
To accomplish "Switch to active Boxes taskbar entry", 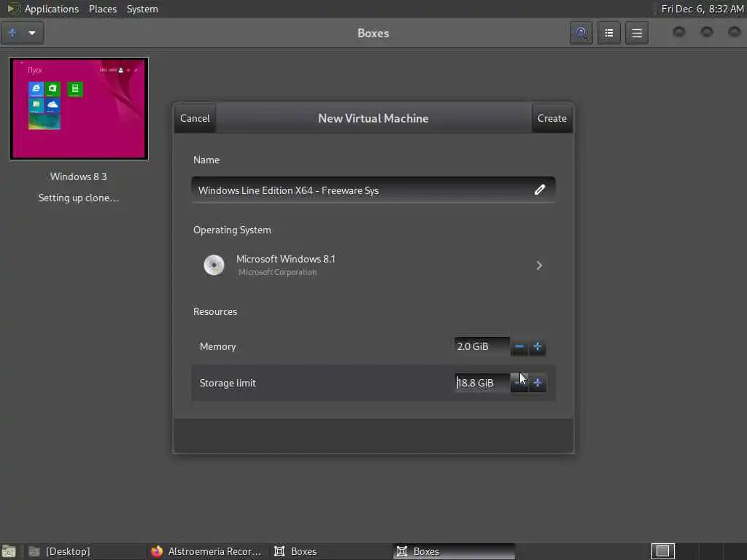I will coord(454,551).
